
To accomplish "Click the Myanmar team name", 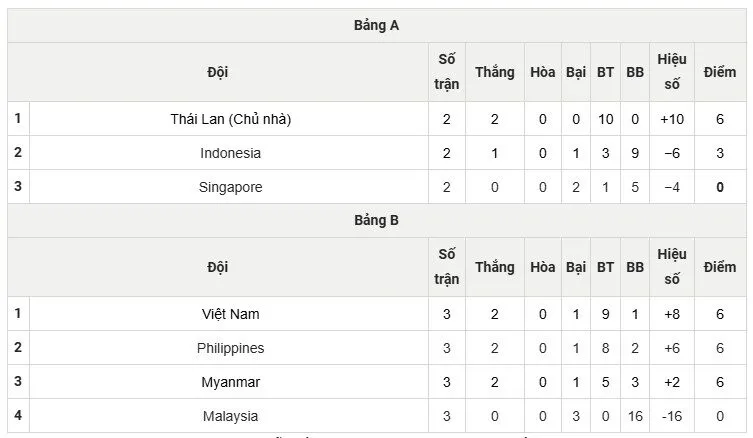I will pyautogui.click(x=231, y=382).
